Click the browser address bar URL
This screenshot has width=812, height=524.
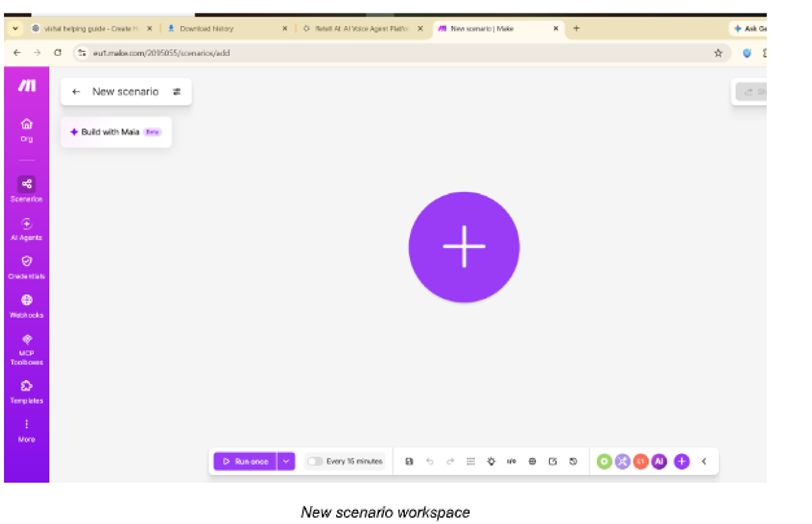click(161, 53)
